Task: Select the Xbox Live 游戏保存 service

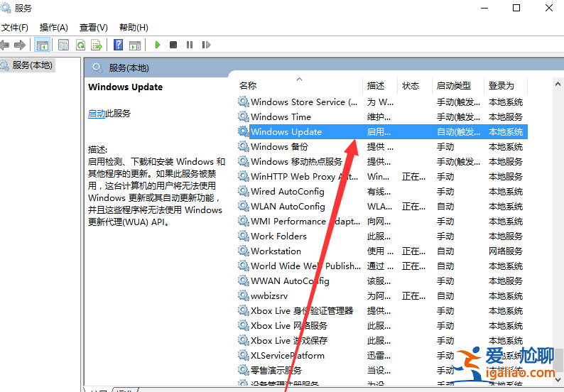Action: tap(382, 341)
